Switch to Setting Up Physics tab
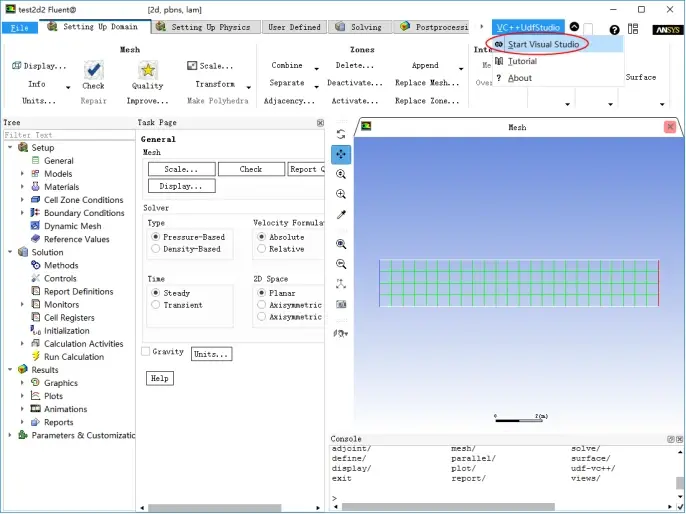The image size is (686, 514). (x=205, y=27)
